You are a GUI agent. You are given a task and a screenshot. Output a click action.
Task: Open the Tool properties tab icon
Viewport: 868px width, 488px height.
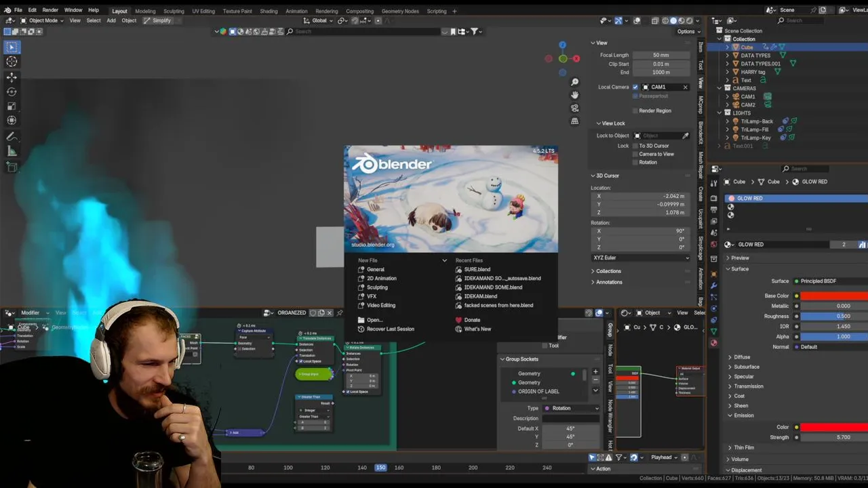713,184
